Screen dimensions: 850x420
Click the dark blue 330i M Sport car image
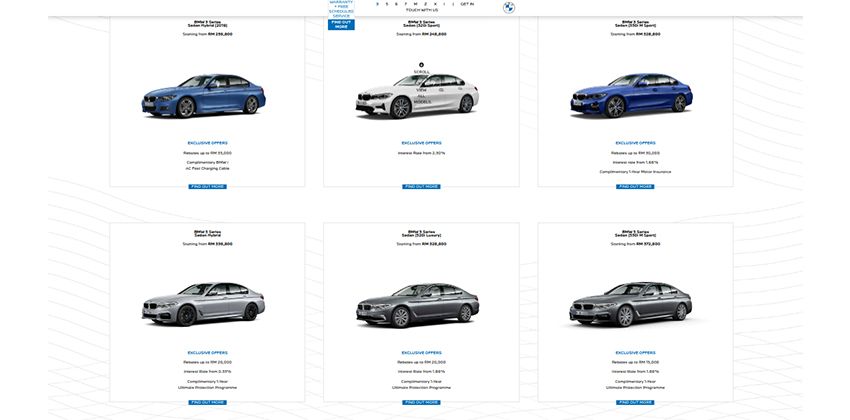632,95
